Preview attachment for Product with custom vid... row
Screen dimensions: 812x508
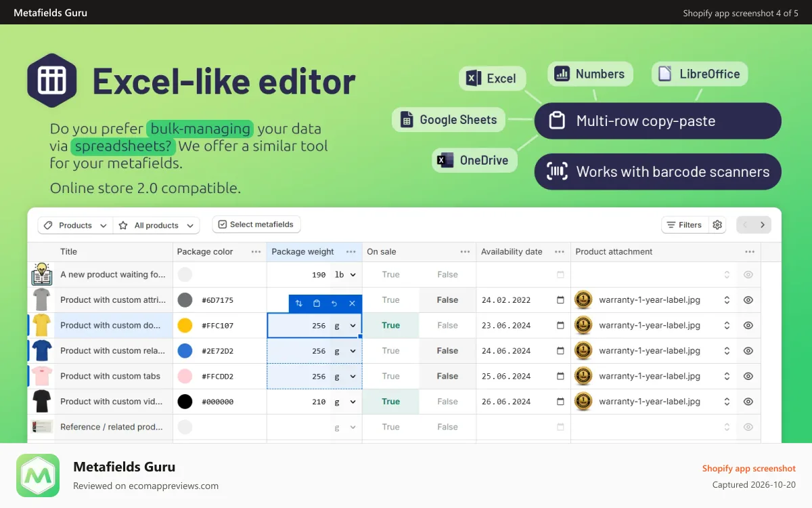click(748, 402)
